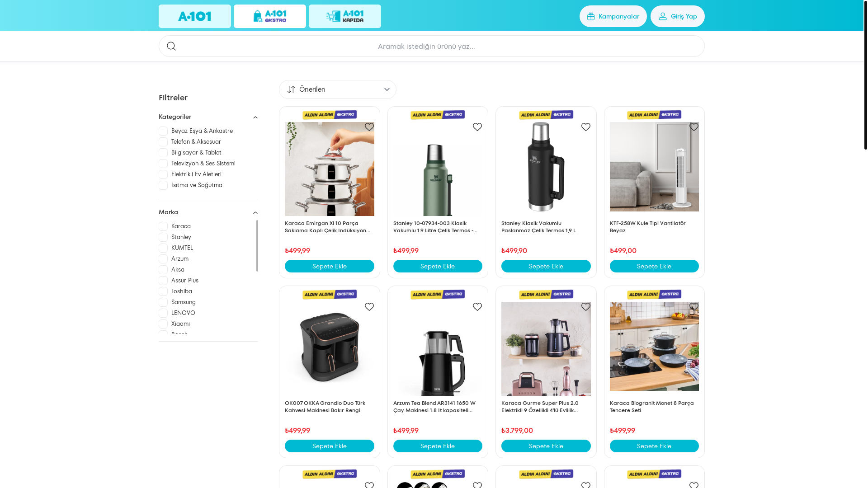
Task: Favorite the OKKA Grandio Duo coffee machine
Action: (x=369, y=307)
